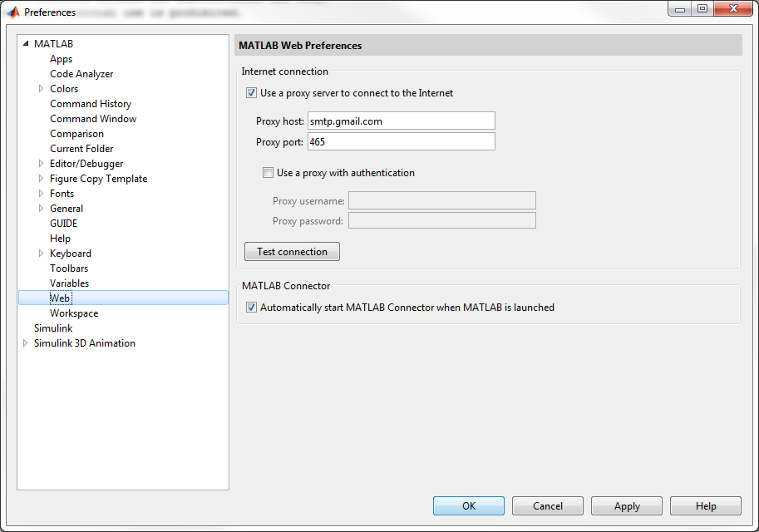This screenshot has height=532, width=759.
Task: Open Simulink preferences in the tree
Action: [x=53, y=328]
